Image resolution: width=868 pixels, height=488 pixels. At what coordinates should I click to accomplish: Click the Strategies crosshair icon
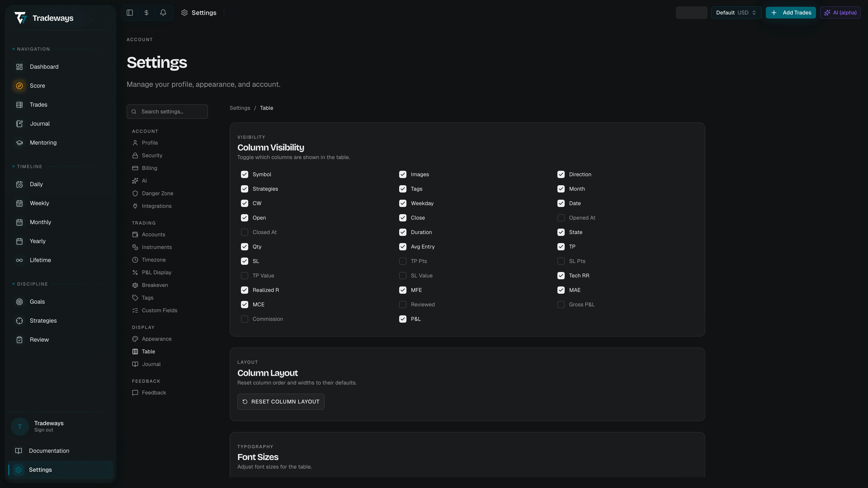[19, 321]
